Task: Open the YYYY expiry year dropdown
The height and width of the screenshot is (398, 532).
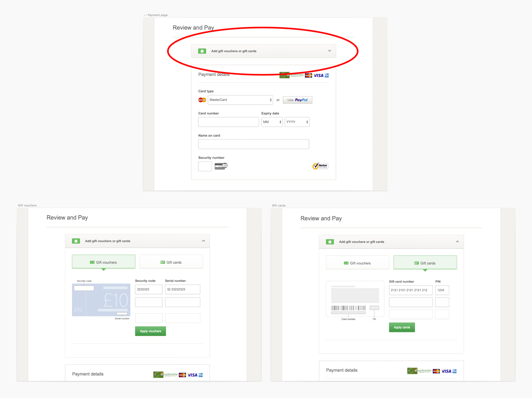Action: [x=297, y=122]
